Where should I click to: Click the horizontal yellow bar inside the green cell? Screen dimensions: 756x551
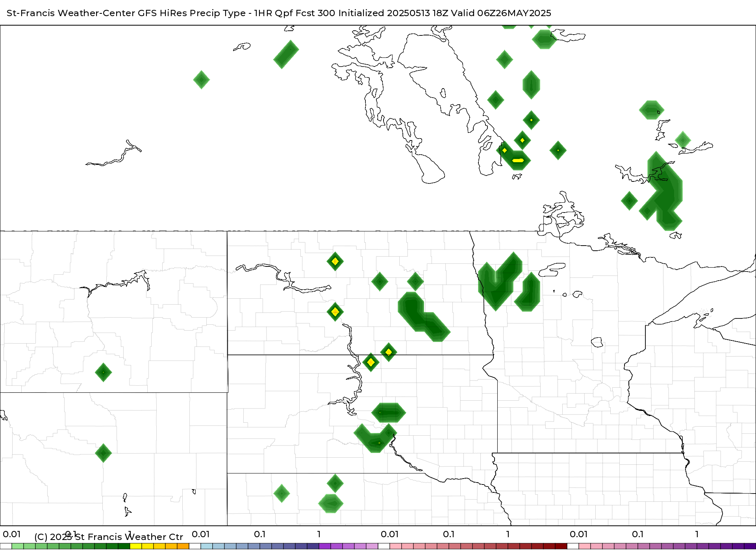[518, 160]
